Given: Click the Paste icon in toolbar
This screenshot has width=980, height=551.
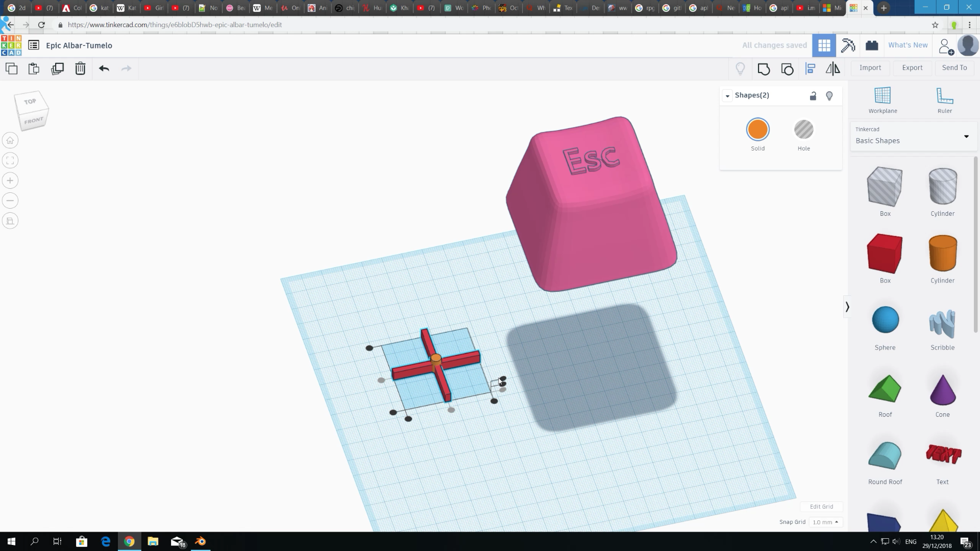Looking at the screenshot, I should (x=34, y=68).
